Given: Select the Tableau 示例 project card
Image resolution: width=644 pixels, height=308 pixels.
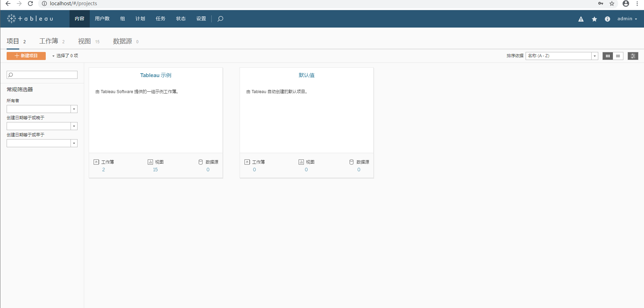Looking at the screenshot, I should (x=156, y=123).
